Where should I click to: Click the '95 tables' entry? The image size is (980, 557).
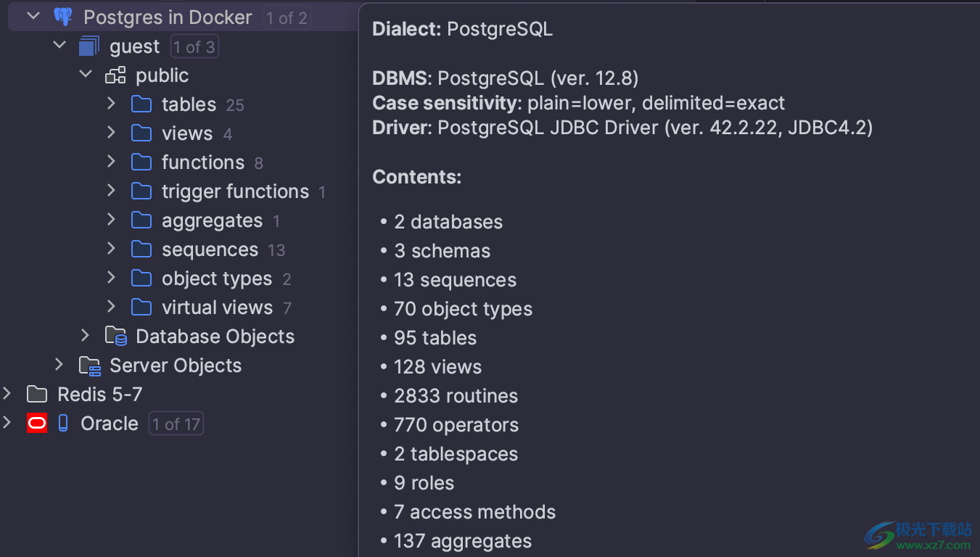click(x=435, y=338)
